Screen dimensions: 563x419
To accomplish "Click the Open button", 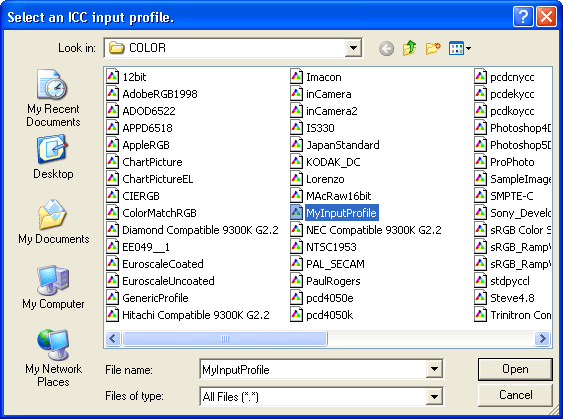I will (x=515, y=369).
